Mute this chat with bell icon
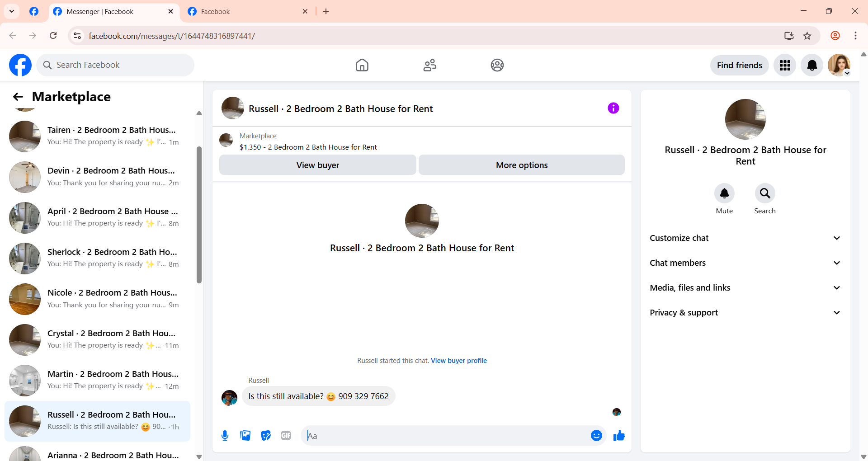This screenshot has height=461, width=868. coord(724,193)
